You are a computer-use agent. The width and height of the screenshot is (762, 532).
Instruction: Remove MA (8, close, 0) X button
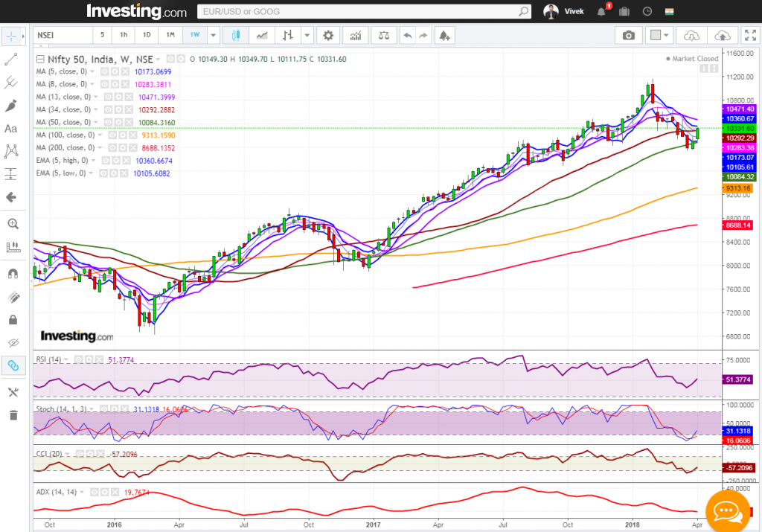coord(125,85)
